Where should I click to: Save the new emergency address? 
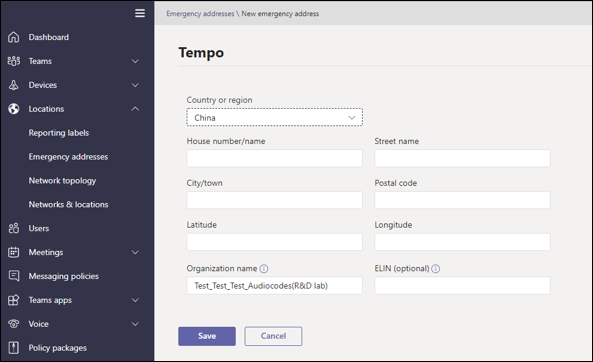pos(207,336)
